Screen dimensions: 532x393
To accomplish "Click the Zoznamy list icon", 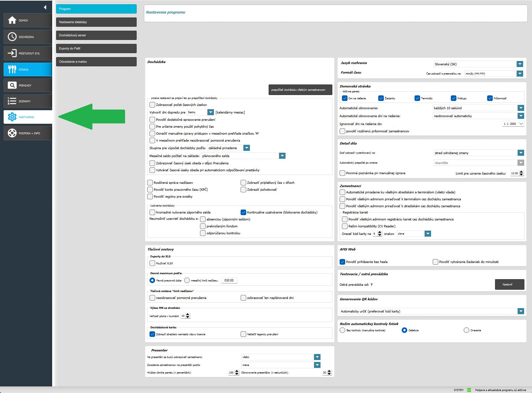I will pos(12,101).
